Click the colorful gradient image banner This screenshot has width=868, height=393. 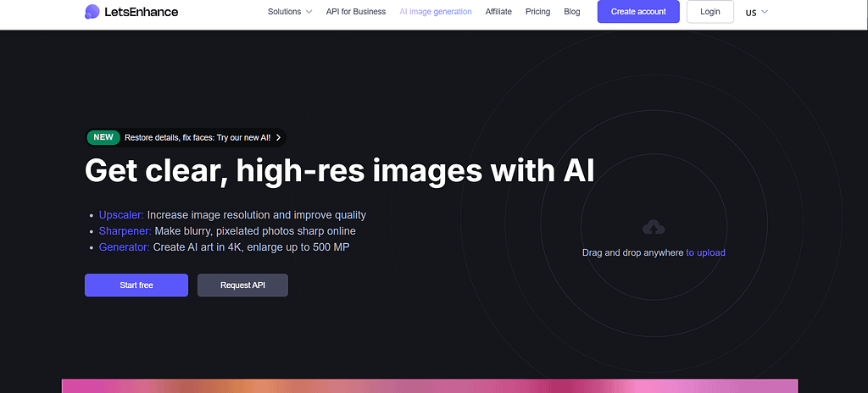[430, 386]
